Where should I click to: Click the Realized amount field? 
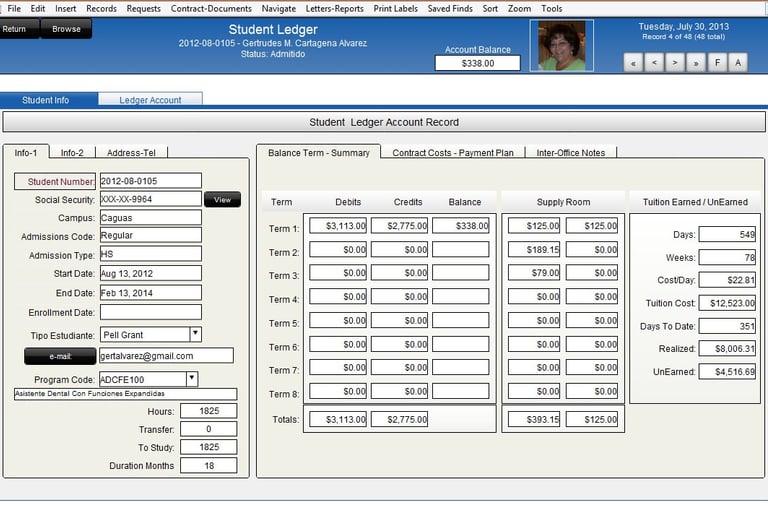tap(727, 348)
